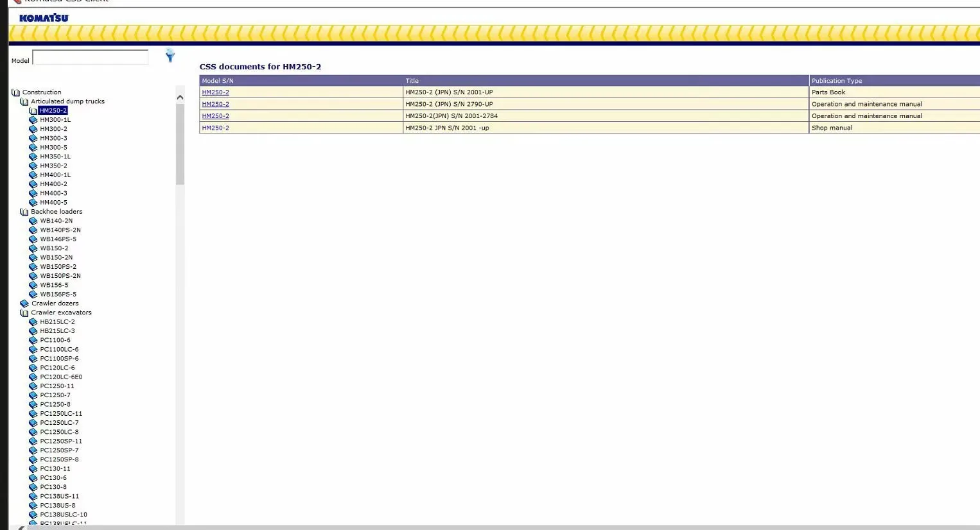The height and width of the screenshot is (530, 980).
Task: Select the HM250-2 Shop manual row model cell
Action: tap(301, 128)
